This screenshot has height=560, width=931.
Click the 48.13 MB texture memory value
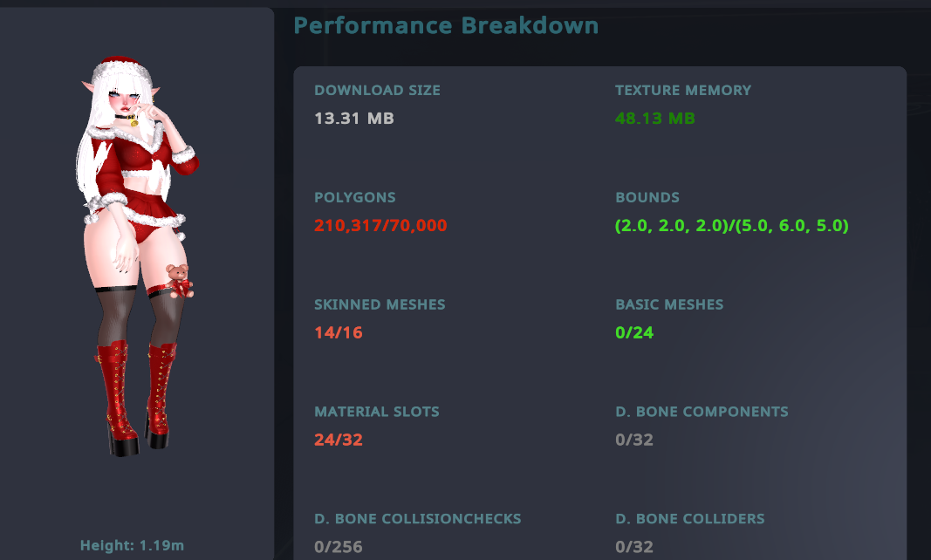(x=655, y=118)
